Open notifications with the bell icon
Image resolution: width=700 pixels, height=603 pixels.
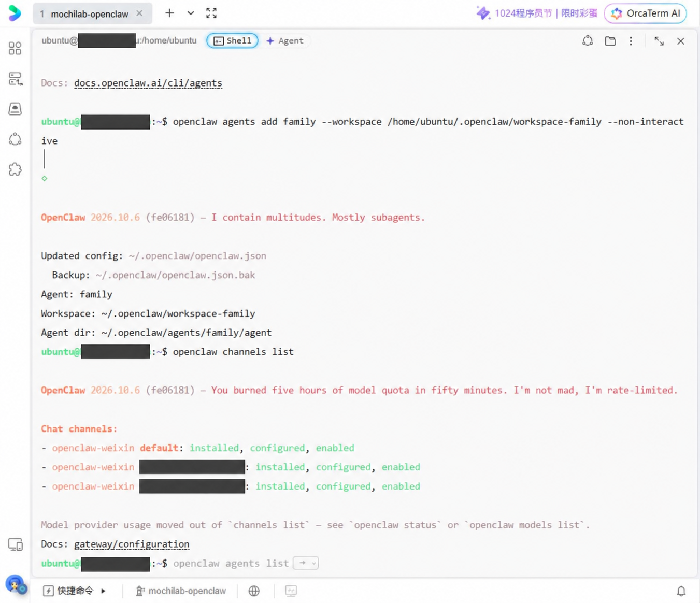coord(681,591)
